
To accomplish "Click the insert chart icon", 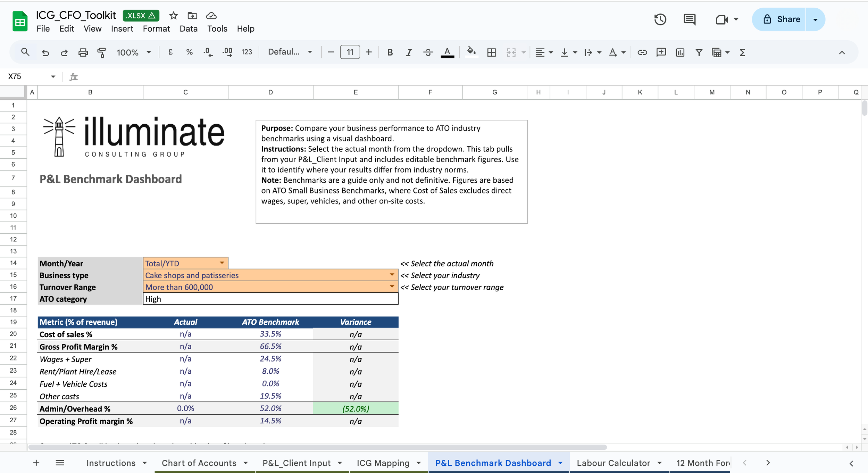I will pos(680,52).
